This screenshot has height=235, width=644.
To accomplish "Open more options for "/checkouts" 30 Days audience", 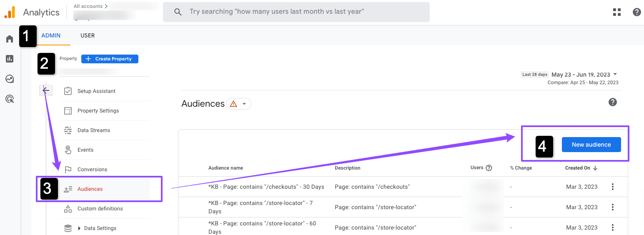I will click(613, 187).
